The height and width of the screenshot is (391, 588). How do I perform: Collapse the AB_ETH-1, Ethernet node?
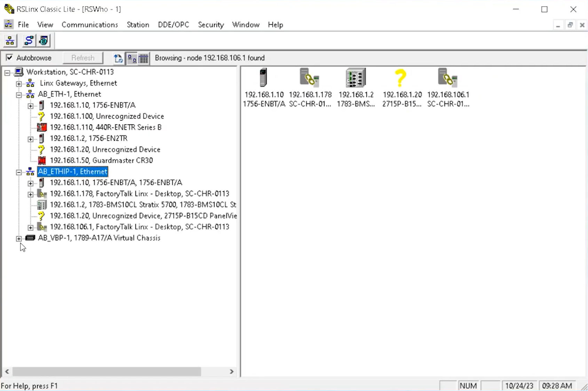coord(19,95)
